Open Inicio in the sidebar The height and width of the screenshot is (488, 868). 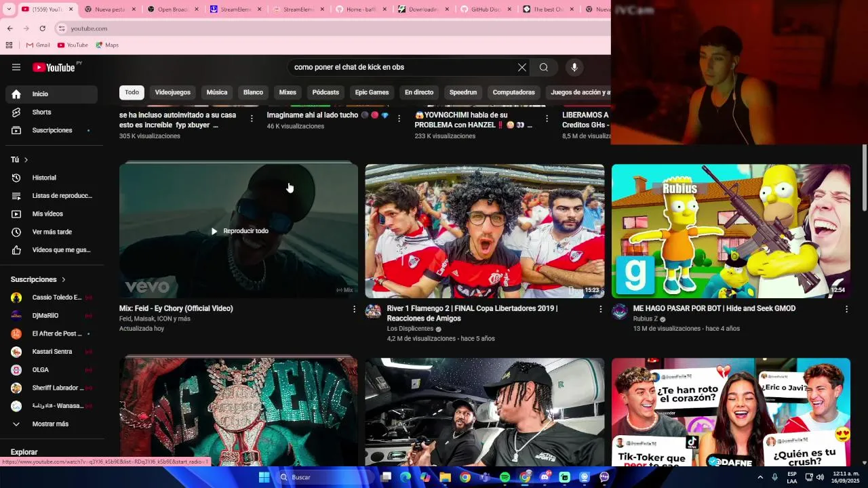pos(52,94)
